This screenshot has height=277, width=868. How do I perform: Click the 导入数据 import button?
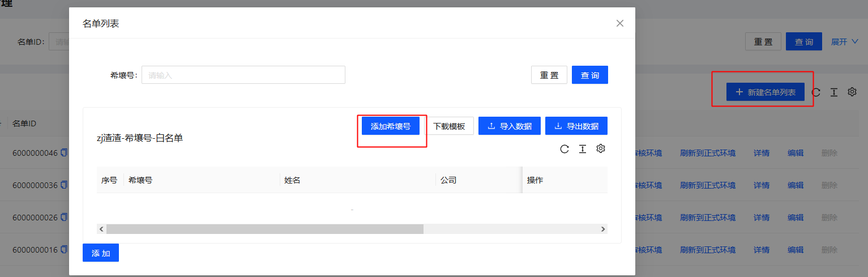[x=510, y=126]
